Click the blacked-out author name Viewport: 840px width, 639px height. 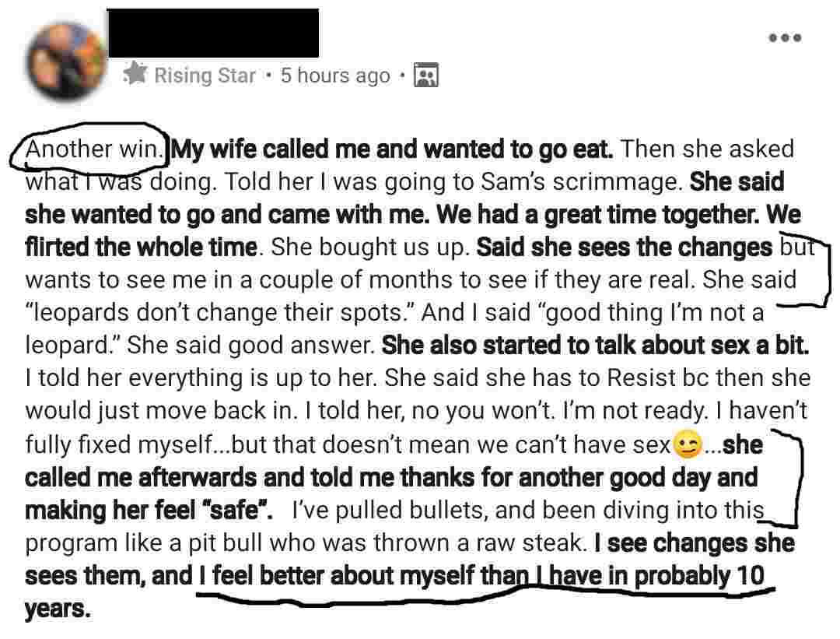212,33
